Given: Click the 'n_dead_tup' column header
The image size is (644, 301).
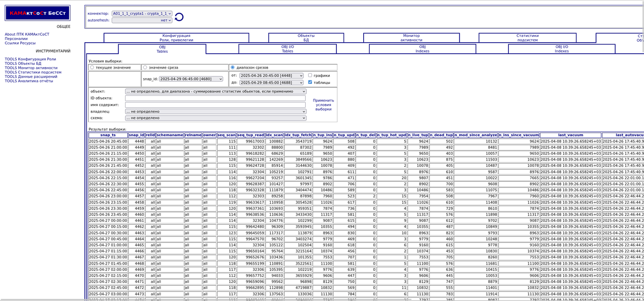Looking at the screenshot, I should pos(441,135).
